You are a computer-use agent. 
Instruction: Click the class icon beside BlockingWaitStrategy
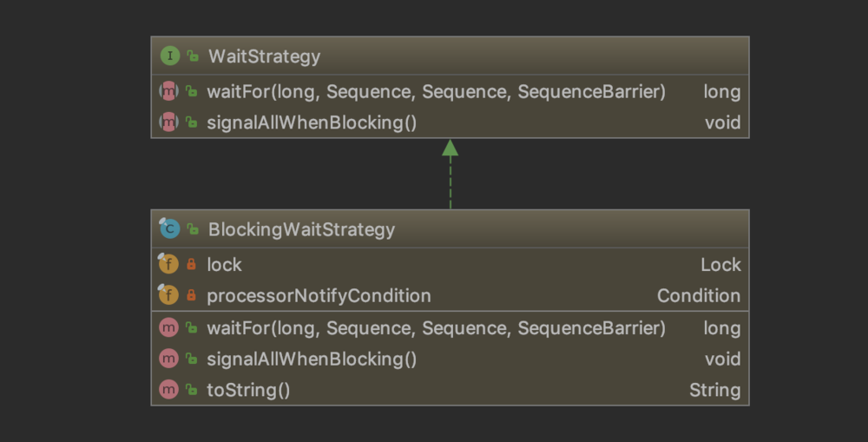tap(169, 229)
